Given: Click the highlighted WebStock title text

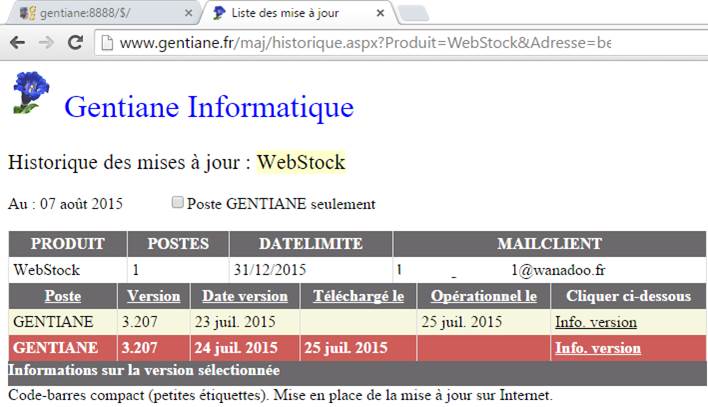Looking at the screenshot, I should (x=301, y=162).
